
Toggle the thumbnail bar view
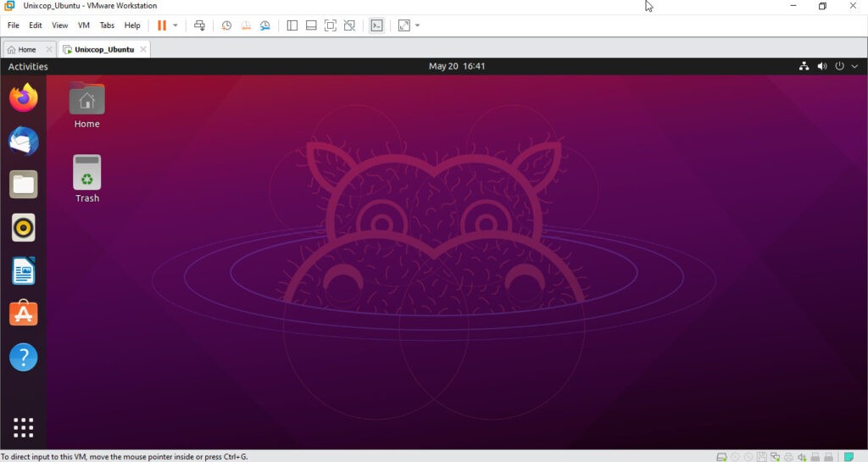click(x=311, y=25)
